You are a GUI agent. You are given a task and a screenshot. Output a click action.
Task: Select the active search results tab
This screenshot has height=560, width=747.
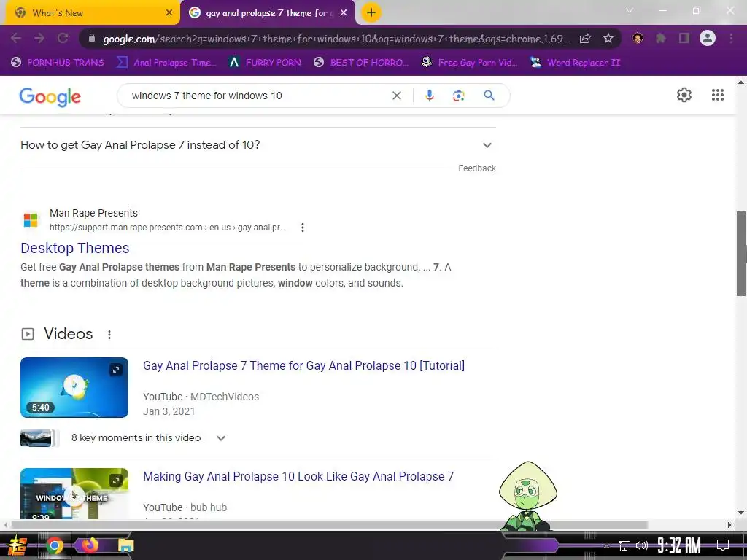point(268,13)
